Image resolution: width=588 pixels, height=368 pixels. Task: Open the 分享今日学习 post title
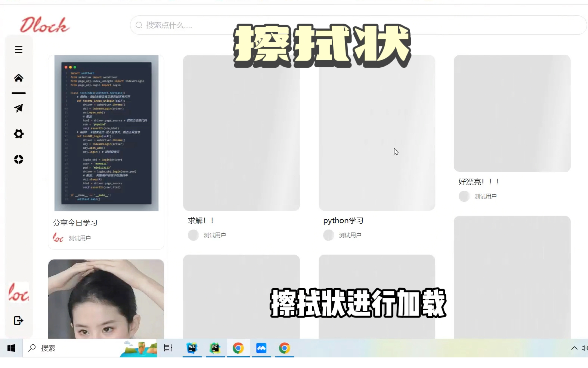(x=75, y=223)
